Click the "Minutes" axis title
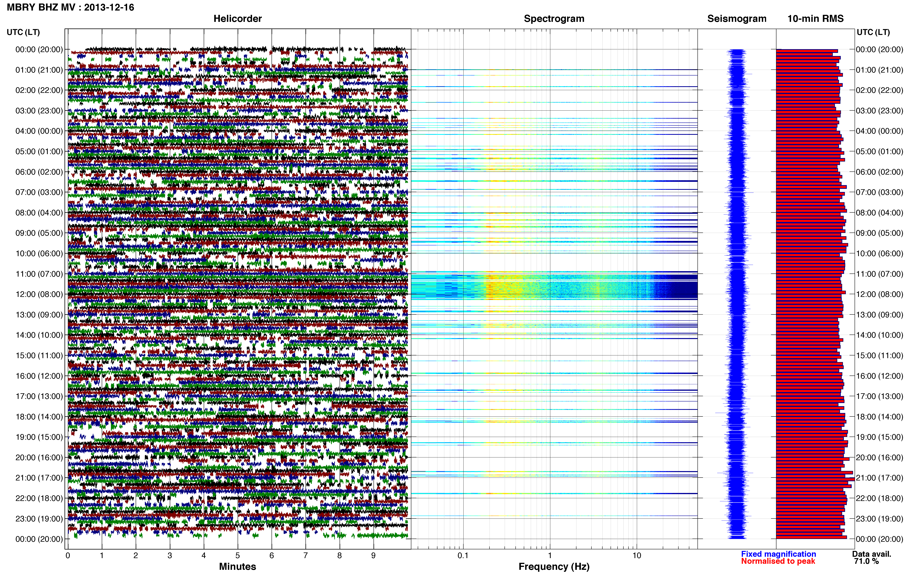Viewport: 924px width, 578px height. [238, 566]
